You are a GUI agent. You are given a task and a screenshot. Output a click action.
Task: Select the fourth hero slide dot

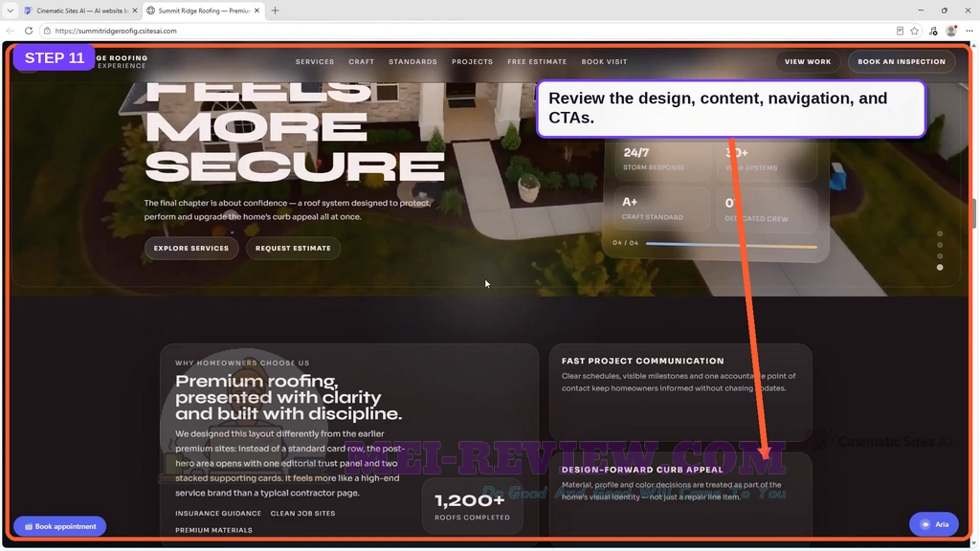point(940,268)
